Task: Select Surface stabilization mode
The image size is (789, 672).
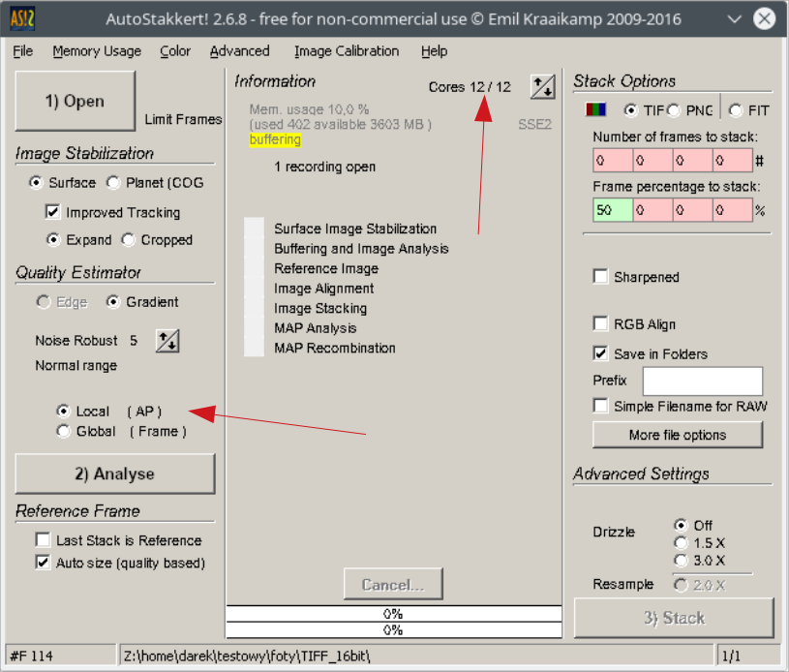Action: tap(62, 183)
